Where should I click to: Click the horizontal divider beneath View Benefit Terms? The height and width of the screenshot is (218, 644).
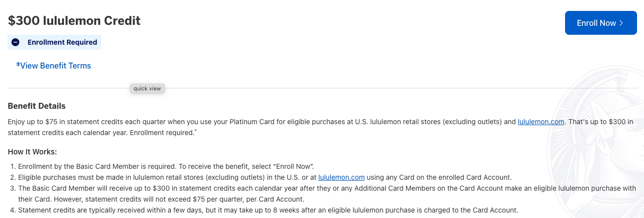(322, 88)
